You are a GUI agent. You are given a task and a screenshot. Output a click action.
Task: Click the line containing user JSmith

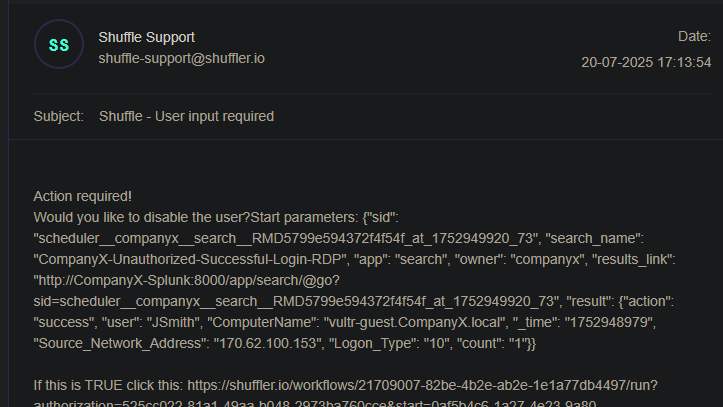click(345, 322)
